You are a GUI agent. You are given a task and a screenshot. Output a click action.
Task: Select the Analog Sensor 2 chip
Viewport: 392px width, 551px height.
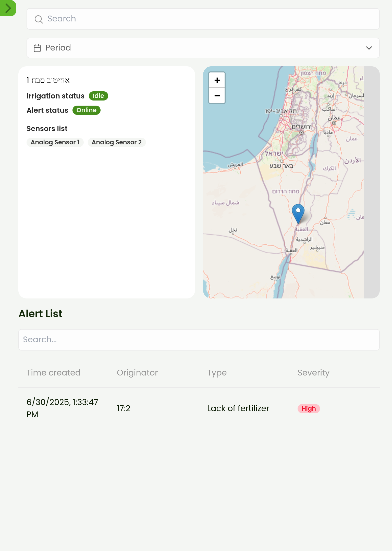(x=117, y=142)
